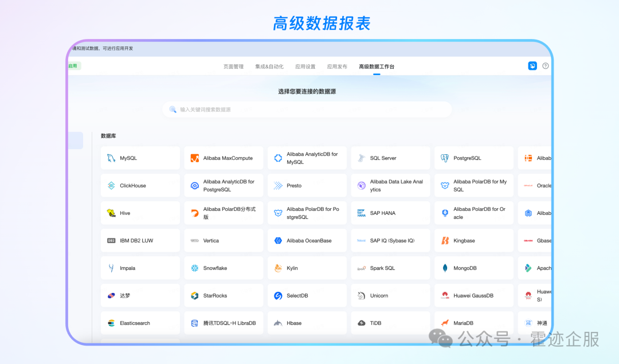
Task: Click the Elasticsearch icon
Action: click(x=111, y=323)
